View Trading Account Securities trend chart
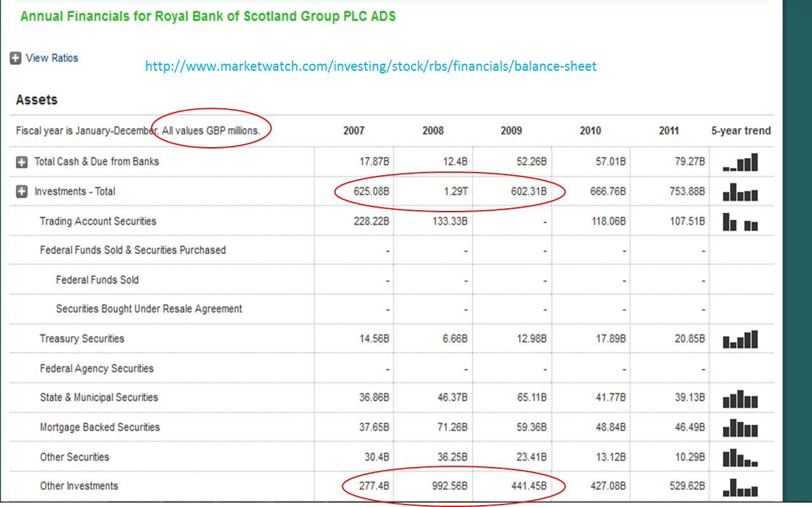Screen dimensions: 812x507 pos(741,221)
